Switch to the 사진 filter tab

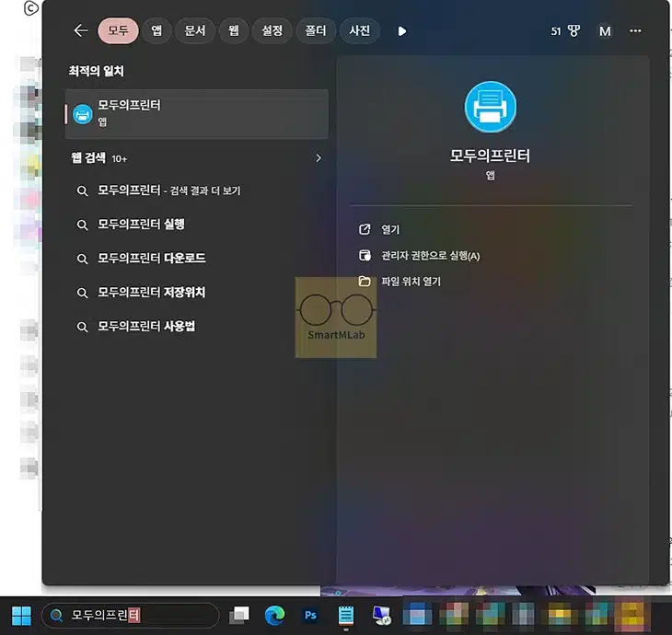pos(359,31)
